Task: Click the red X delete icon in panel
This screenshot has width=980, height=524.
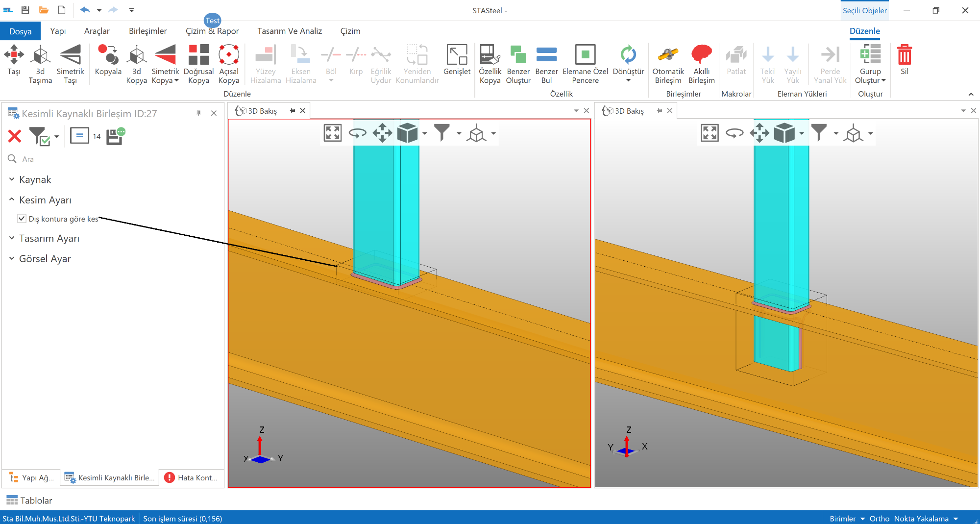Action: 15,136
